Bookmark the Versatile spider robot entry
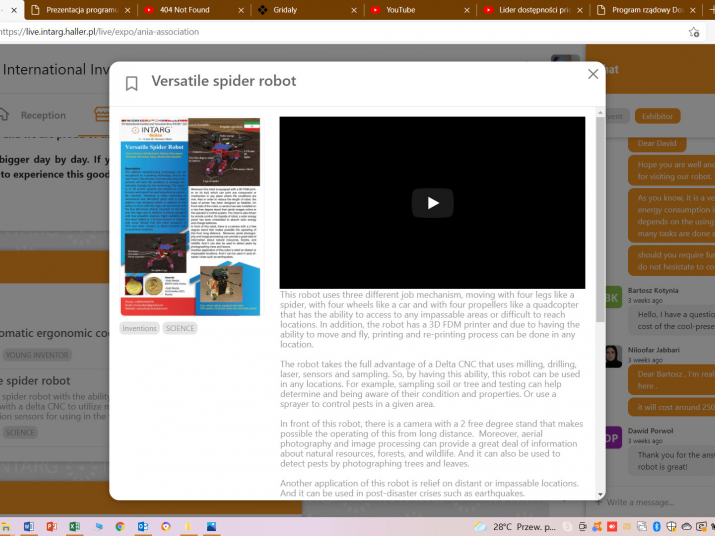The width and height of the screenshot is (715, 536). [132, 84]
